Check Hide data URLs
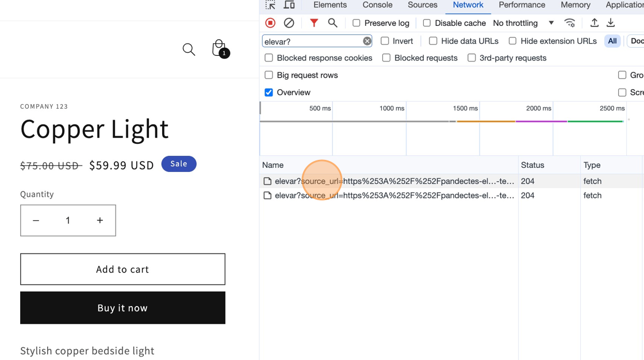 point(433,41)
